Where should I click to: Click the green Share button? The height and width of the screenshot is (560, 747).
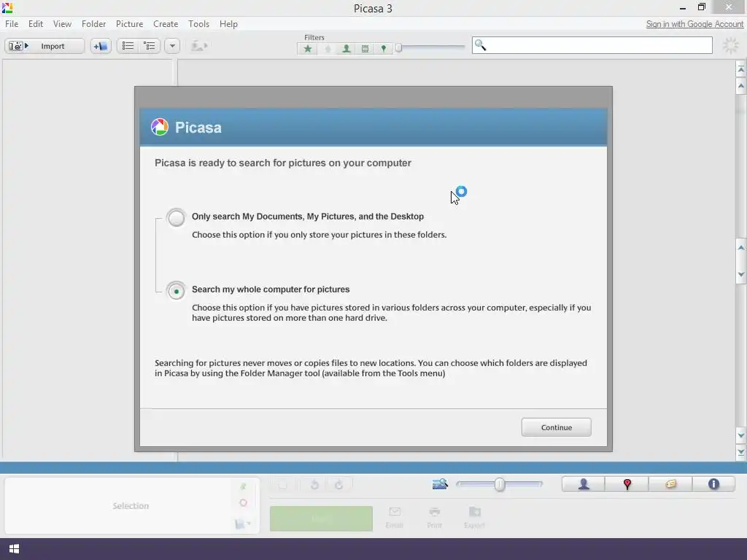point(321,518)
